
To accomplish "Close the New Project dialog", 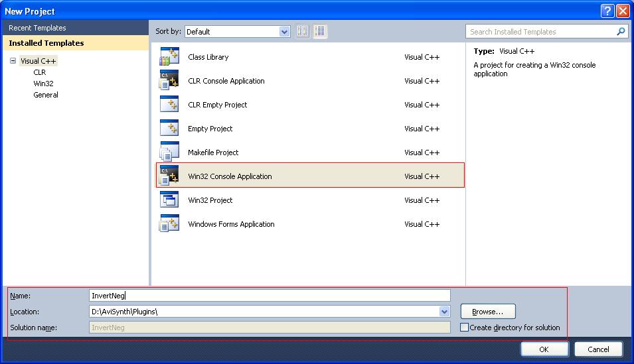I will point(623,11).
